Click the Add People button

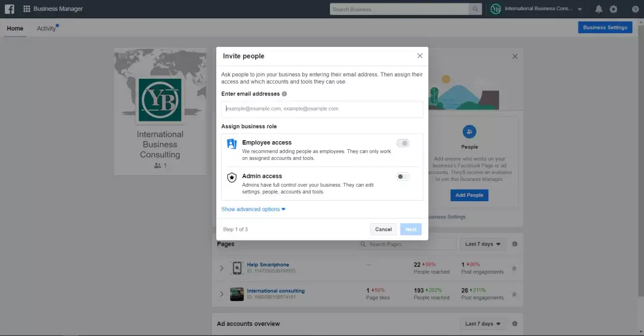tap(469, 195)
